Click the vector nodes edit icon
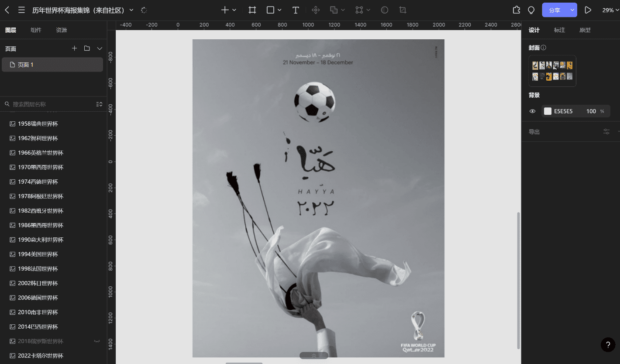The height and width of the screenshot is (364, 620). [x=359, y=10]
